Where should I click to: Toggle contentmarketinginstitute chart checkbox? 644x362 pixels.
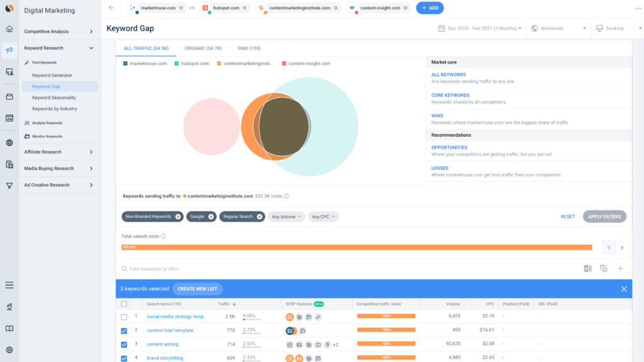219,64
